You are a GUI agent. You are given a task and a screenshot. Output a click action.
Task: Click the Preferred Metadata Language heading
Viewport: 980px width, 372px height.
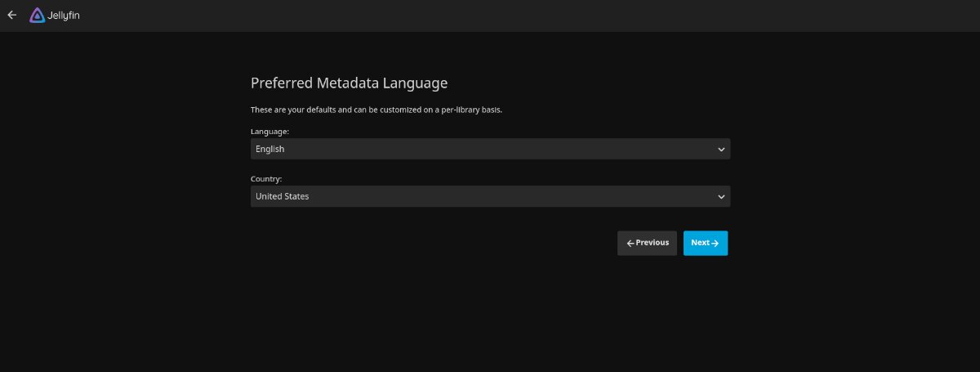pyautogui.click(x=349, y=83)
